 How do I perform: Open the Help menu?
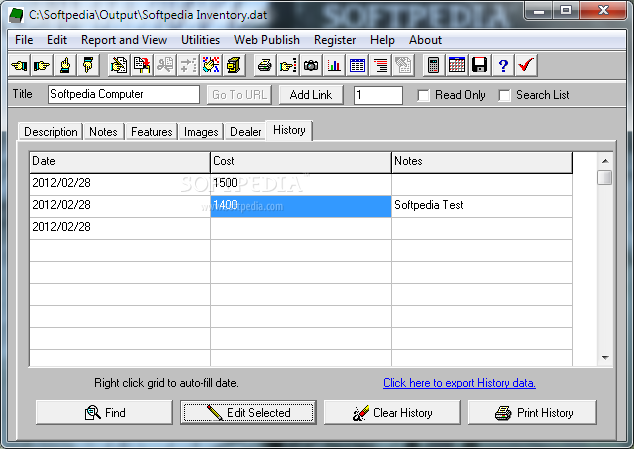click(x=382, y=40)
